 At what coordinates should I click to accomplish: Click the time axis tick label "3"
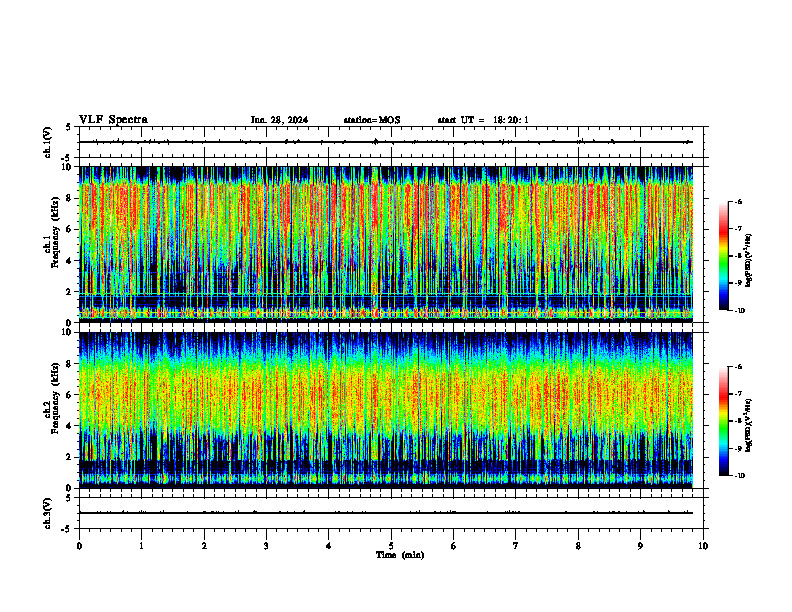tap(266, 546)
